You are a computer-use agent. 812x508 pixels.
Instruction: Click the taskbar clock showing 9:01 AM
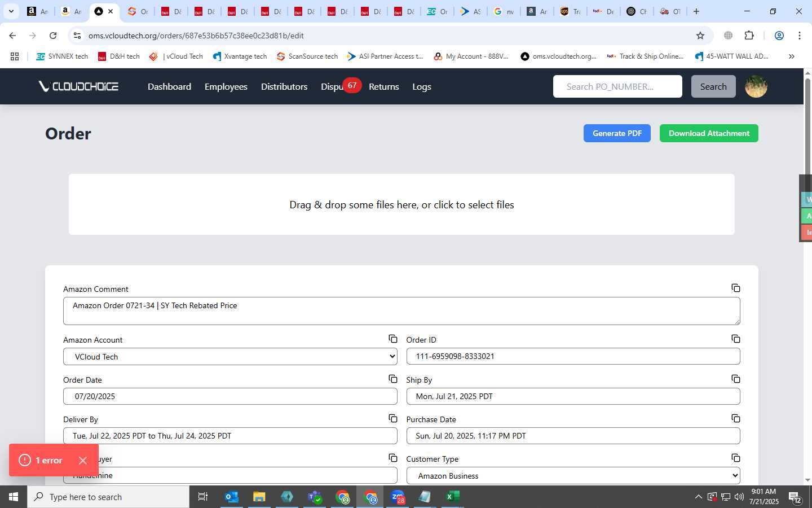764,497
